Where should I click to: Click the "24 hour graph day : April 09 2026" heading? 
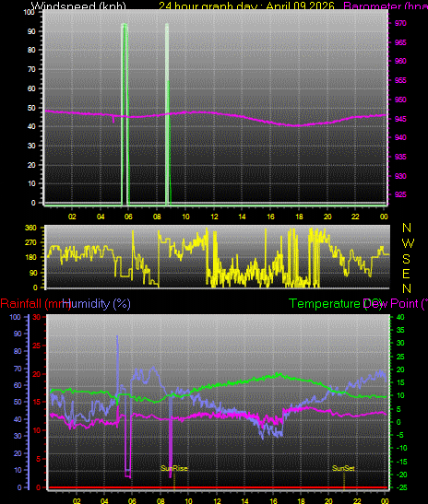tap(247, 6)
